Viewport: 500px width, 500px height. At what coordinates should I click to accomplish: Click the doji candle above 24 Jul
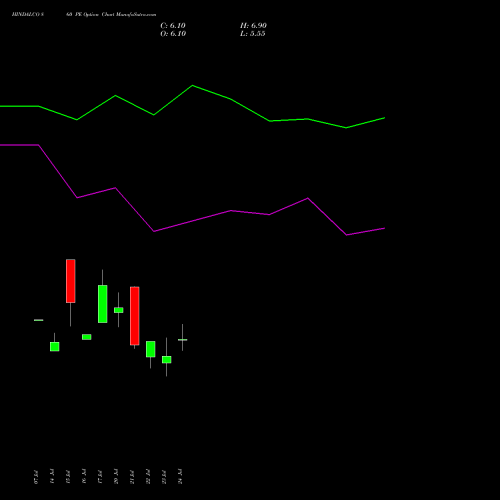tap(183, 340)
